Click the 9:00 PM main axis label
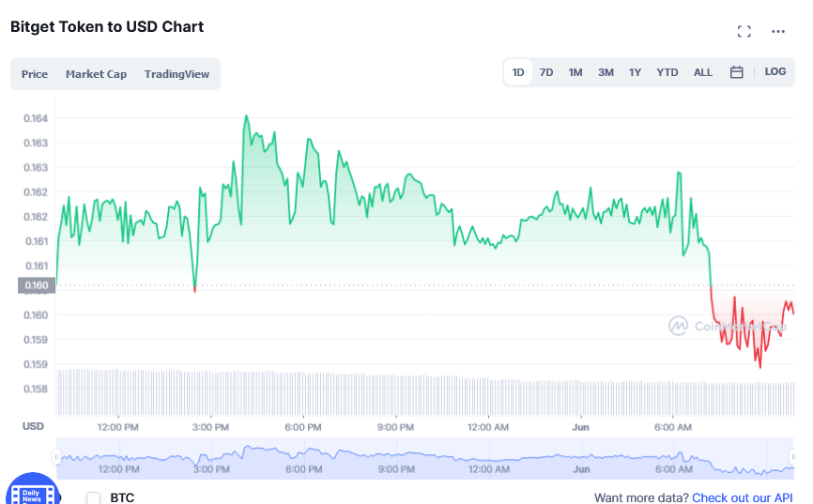Image resolution: width=813 pixels, height=504 pixels. [395, 427]
